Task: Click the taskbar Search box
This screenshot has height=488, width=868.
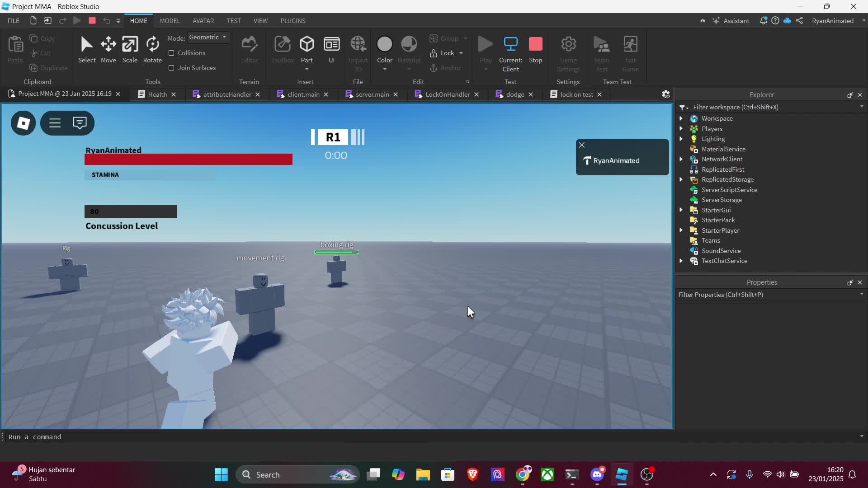Action: click(x=297, y=474)
